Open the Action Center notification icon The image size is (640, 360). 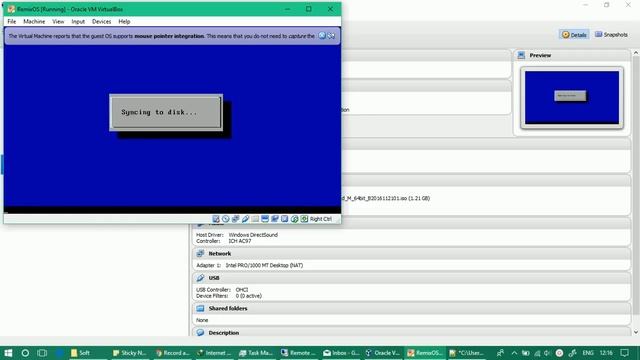[x=624, y=353]
